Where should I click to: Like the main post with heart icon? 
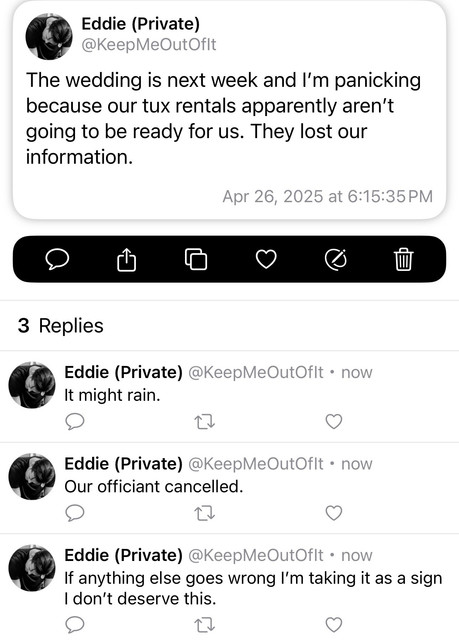266,259
